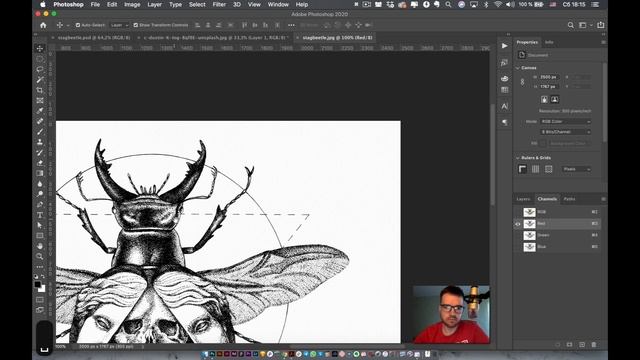This screenshot has height=360, width=640.
Task: Select the Magic Wand tool
Action: pos(40,80)
